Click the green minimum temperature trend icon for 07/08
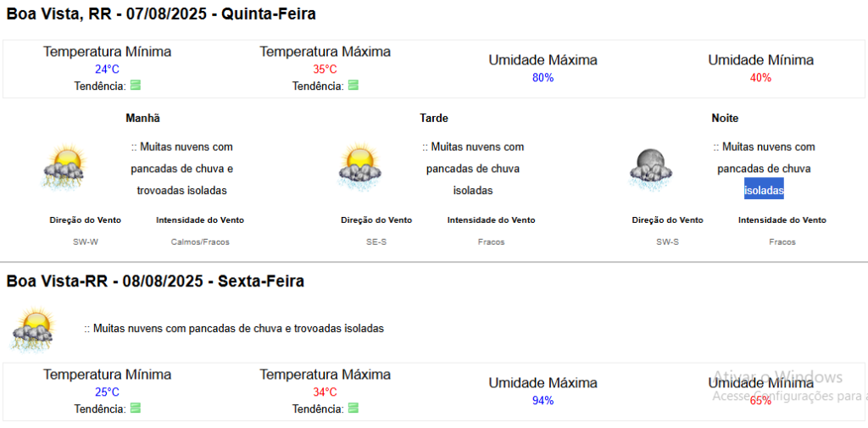Screen dimensions: 868x428 136,86
